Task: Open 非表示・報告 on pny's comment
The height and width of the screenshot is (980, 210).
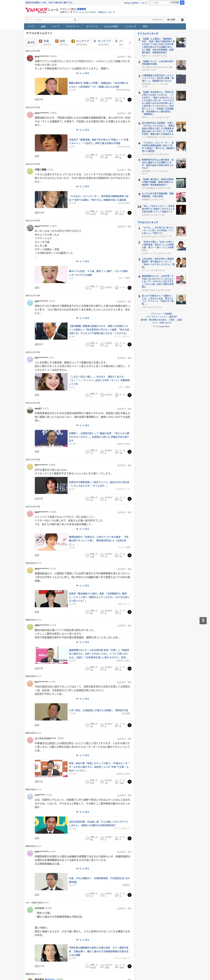Action: click(124, 56)
